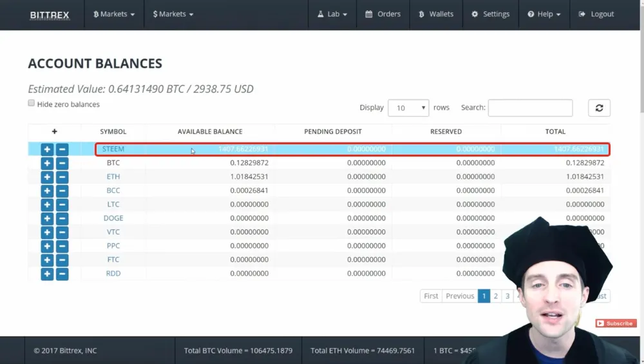The height and width of the screenshot is (364, 644).
Task: Click ETH available balance 1.01842531
Action: (x=249, y=177)
